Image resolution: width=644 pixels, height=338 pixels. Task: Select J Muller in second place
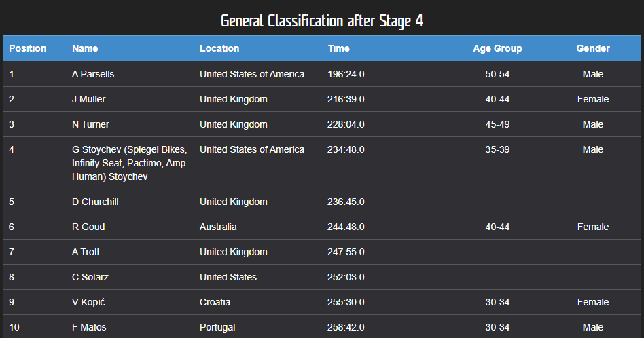pos(89,99)
